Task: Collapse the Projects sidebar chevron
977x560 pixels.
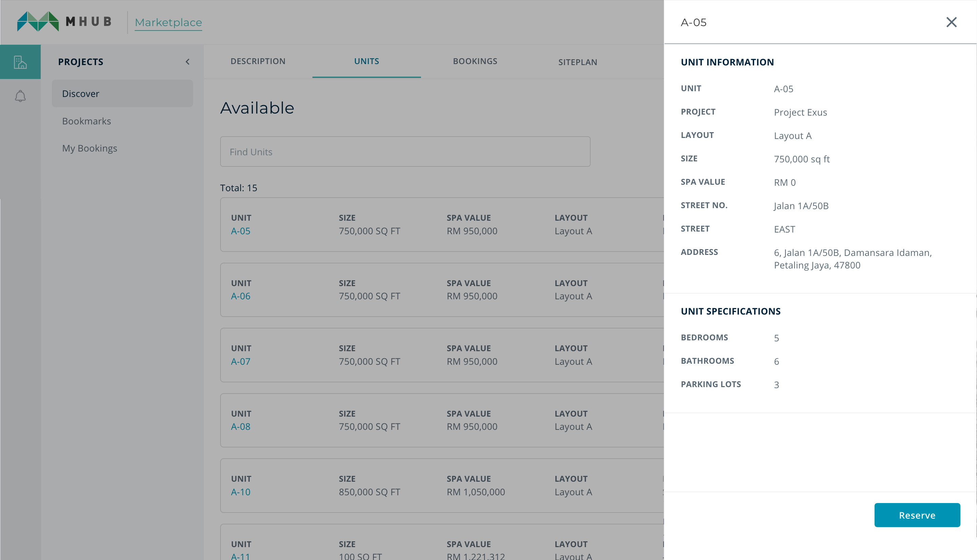Action: click(x=187, y=62)
